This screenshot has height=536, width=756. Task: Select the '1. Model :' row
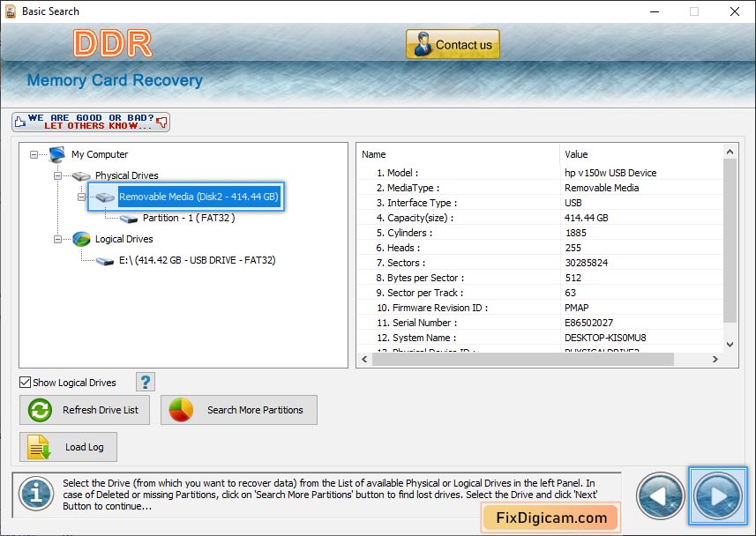(x=541, y=173)
